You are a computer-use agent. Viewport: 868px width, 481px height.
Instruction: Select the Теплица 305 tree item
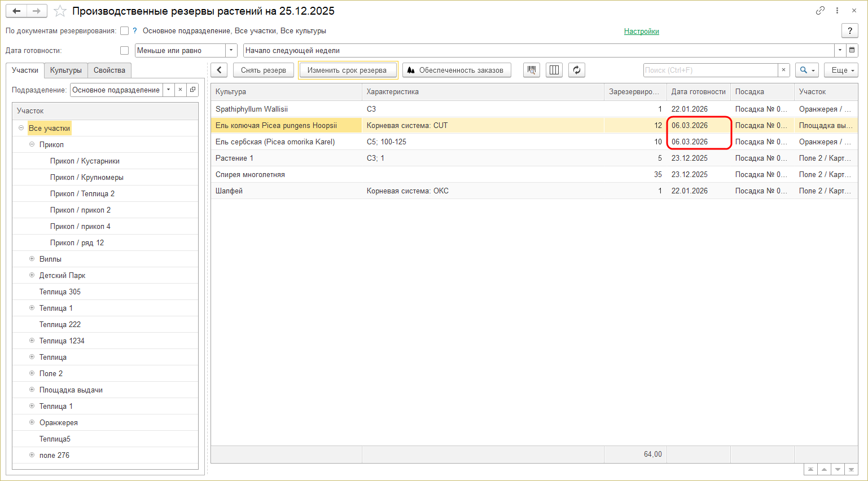click(x=60, y=292)
